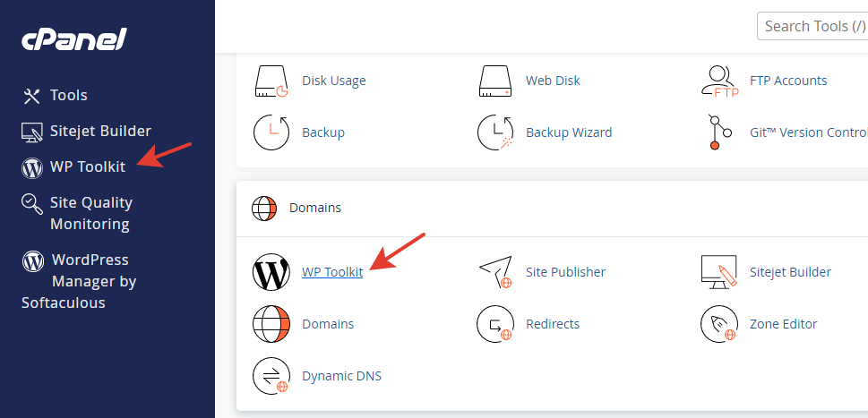Click the Domains globe tool icon
Image resolution: width=868 pixels, height=418 pixels.
point(271,324)
